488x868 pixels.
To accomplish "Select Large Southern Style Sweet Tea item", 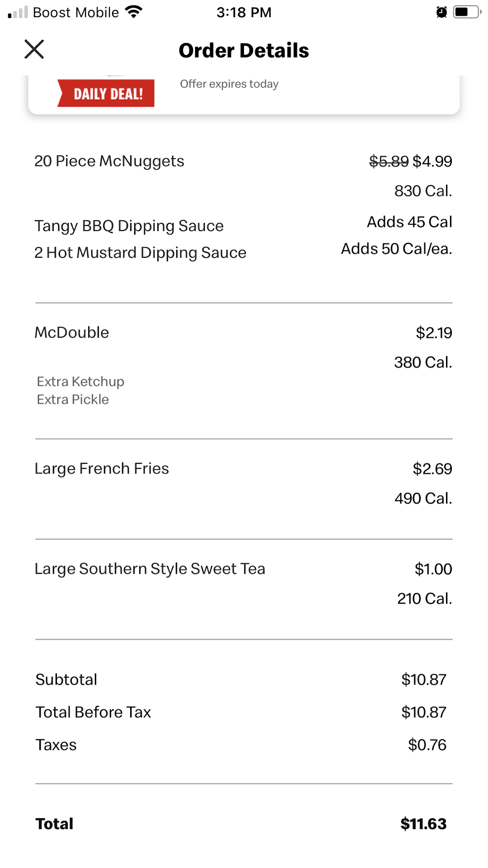I will click(x=150, y=569).
